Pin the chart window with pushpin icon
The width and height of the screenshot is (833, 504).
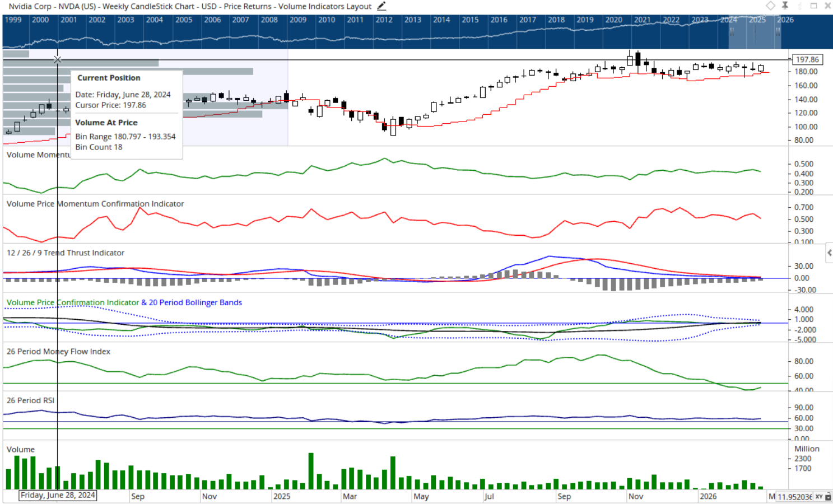click(x=785, y=6)
